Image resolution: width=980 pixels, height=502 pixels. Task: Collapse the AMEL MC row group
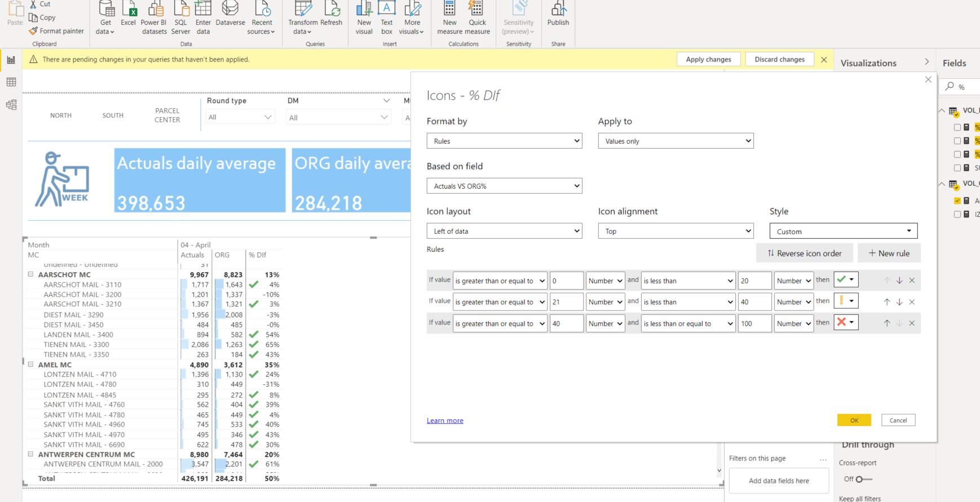[x=31, y=365]
